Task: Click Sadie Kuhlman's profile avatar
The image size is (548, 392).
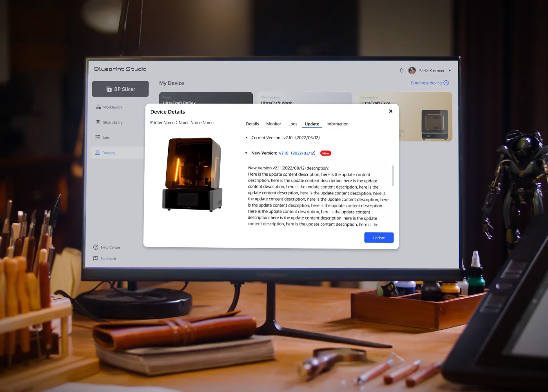Action: (x=412, y=71)
